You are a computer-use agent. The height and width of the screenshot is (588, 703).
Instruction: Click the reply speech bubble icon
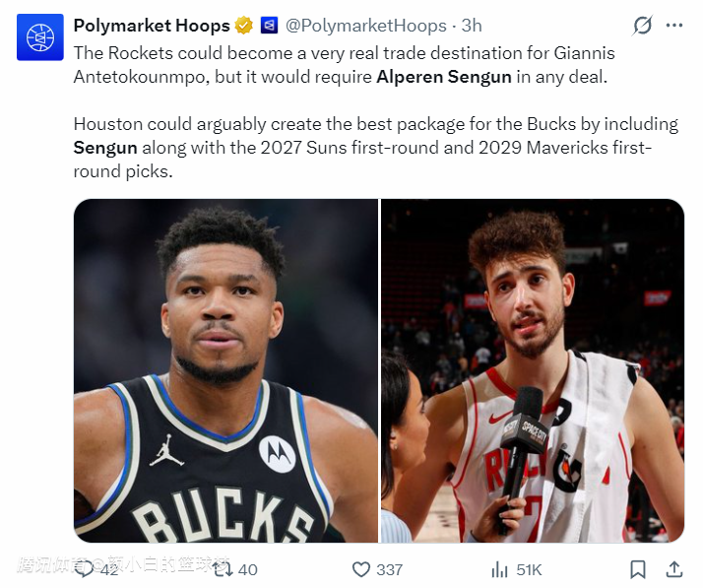pyautogui.click(x=85, y=569)
